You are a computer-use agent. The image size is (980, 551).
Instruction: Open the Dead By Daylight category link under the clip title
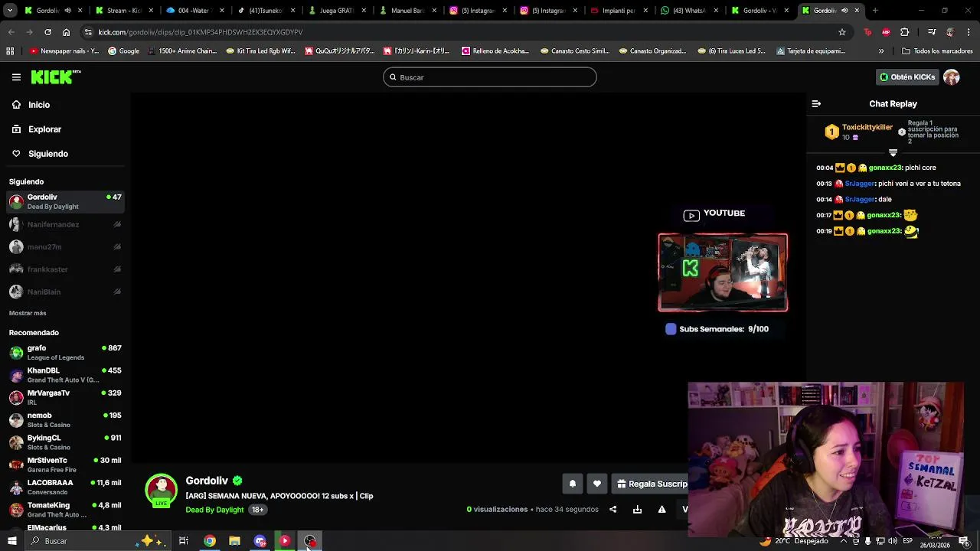pyautogui.click(x=214, y=510)
